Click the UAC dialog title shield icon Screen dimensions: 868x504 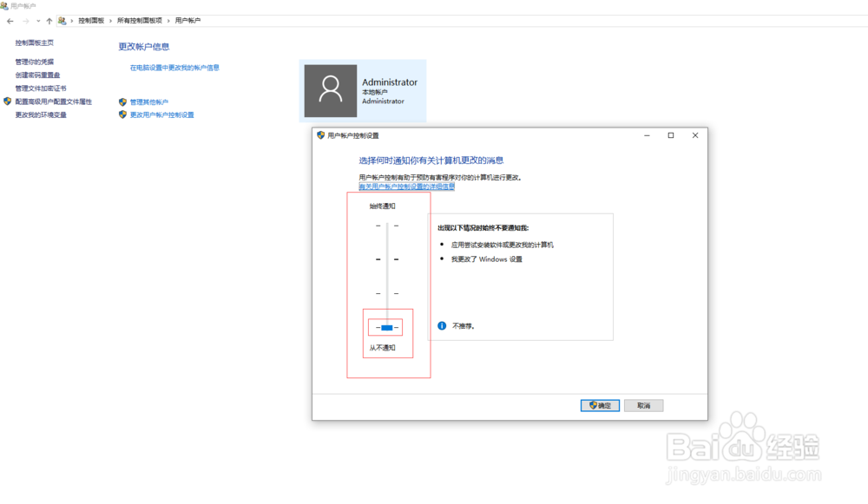320,135
